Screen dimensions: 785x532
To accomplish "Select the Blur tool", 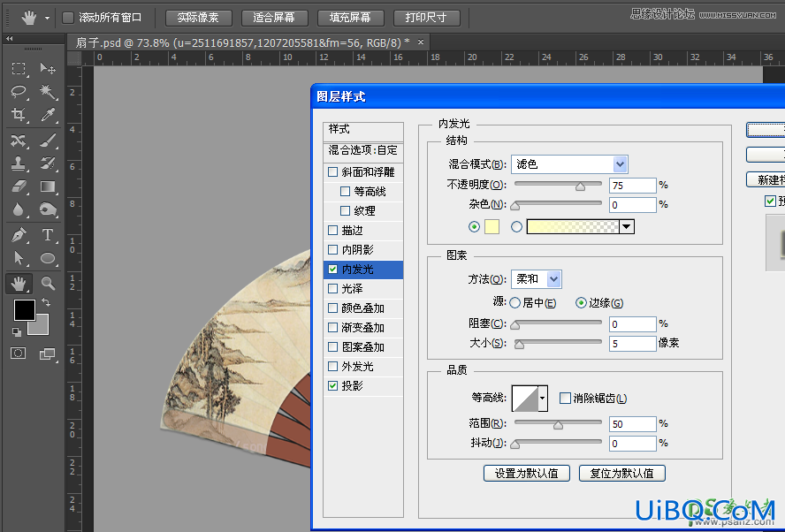I will 19,209.
